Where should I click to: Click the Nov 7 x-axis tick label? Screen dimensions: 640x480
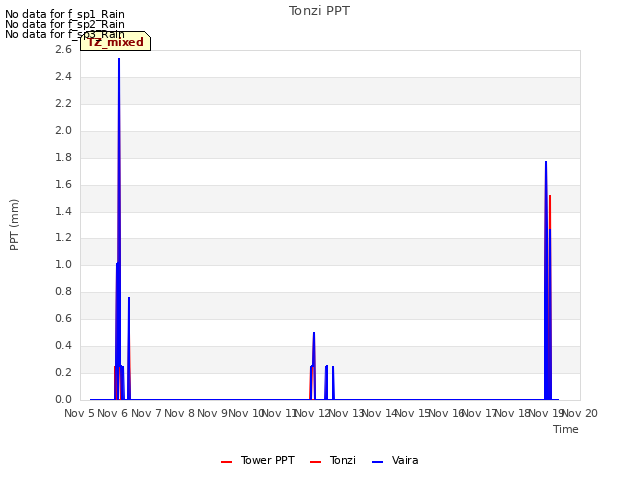point(146,413)
